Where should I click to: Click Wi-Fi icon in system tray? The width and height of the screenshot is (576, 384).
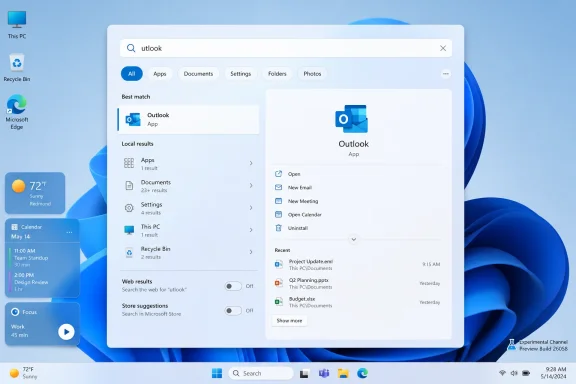pos(502,373)
